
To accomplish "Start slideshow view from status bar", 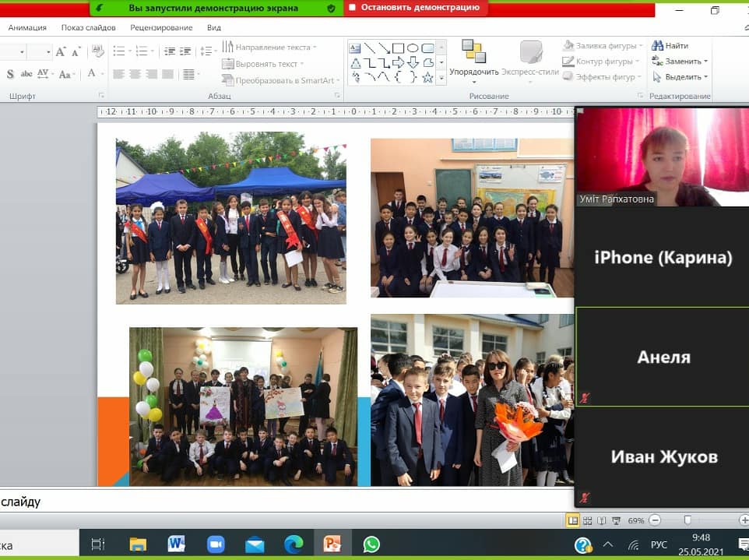I will pyautogui.click(x=616, y=520).
